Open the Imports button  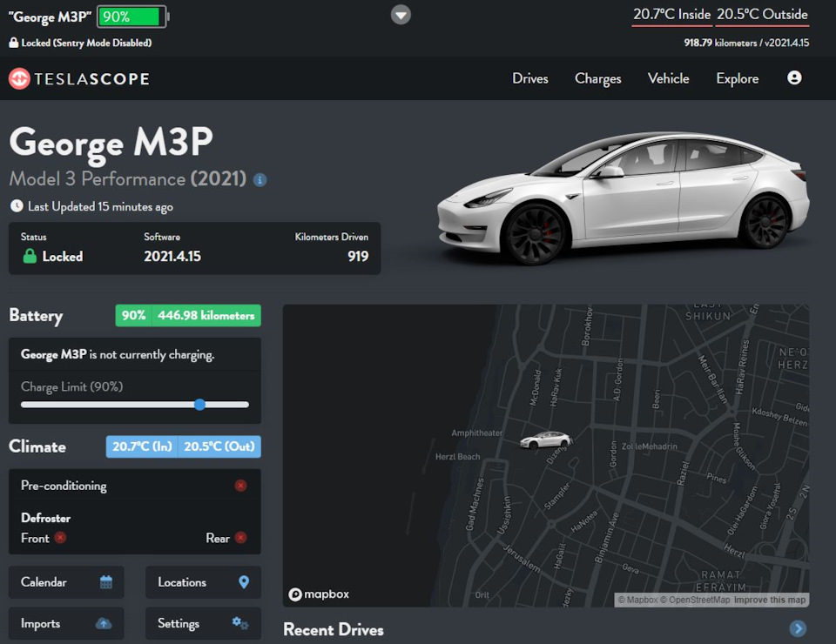click(66, 623)
